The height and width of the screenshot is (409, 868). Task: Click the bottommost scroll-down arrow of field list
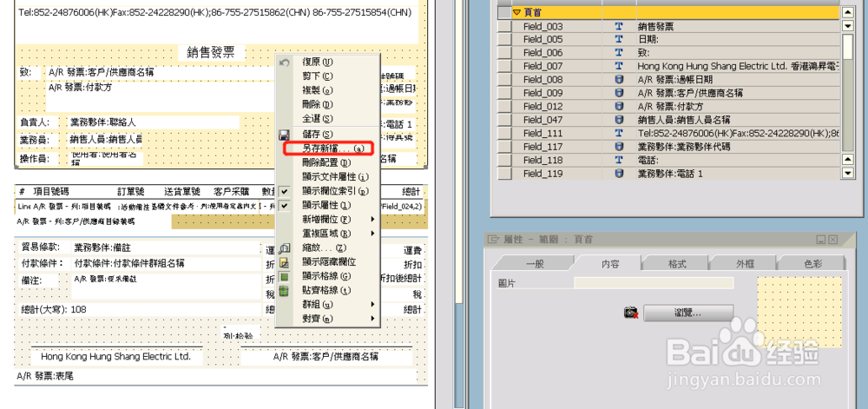click(847, 173)
